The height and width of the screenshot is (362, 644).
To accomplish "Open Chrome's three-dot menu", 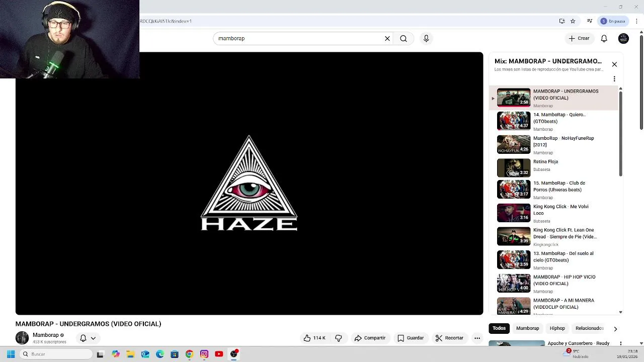I will point(636,21).
